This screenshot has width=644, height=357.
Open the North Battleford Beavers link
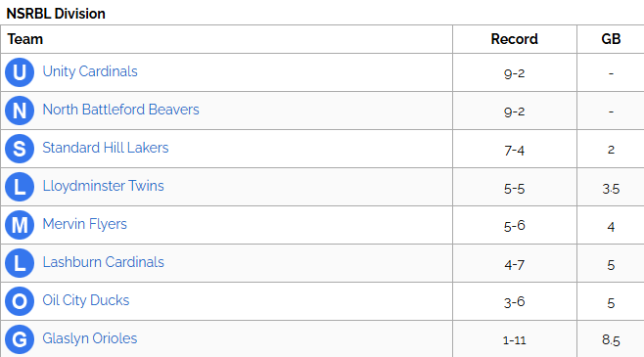(120, 110)
